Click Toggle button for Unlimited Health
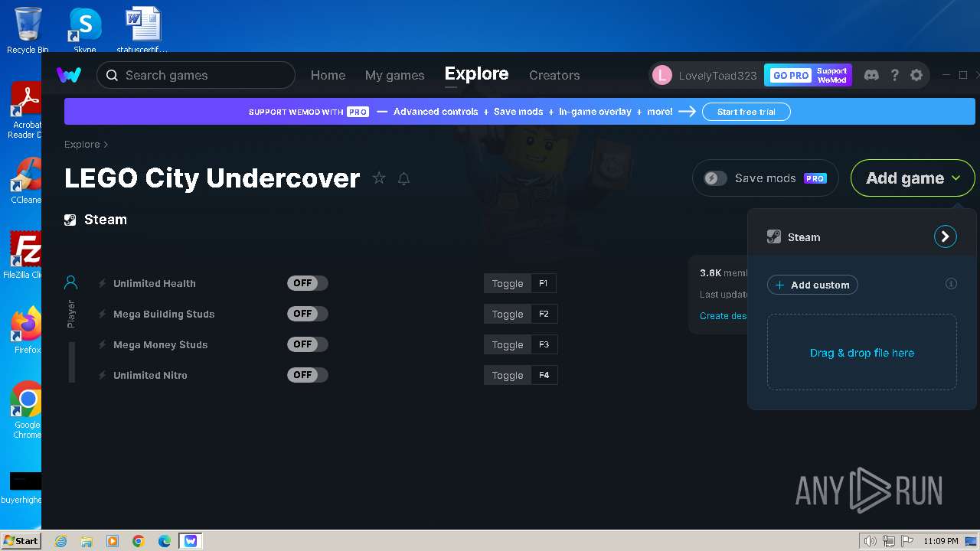The width and height of the screenshot is (980, 551). pyautogui.click(x=507, y=283)
